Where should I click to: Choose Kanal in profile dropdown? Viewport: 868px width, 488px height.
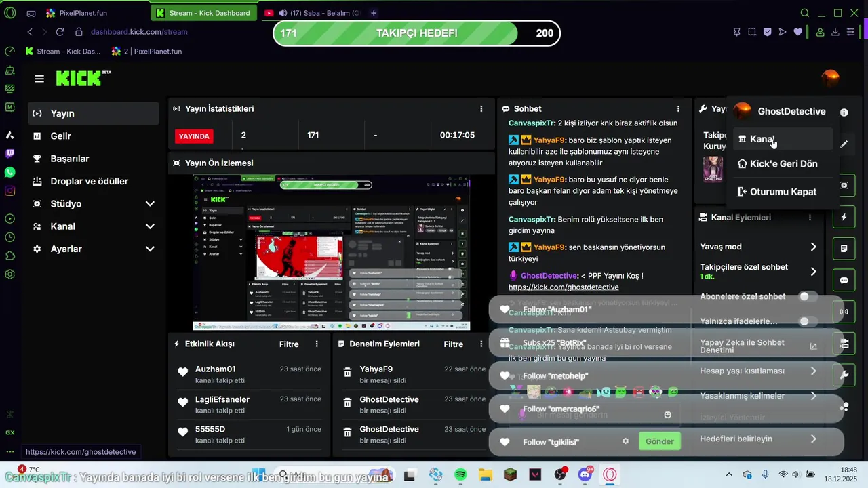[783, 139]
